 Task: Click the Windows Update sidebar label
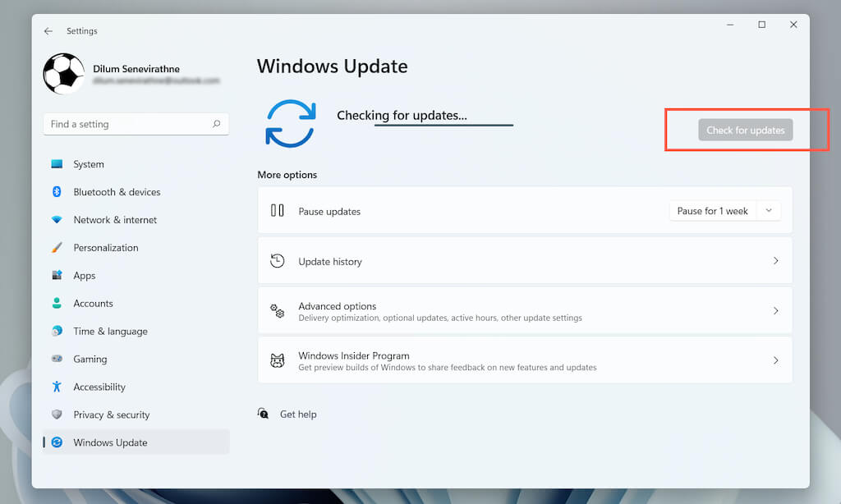110,442
